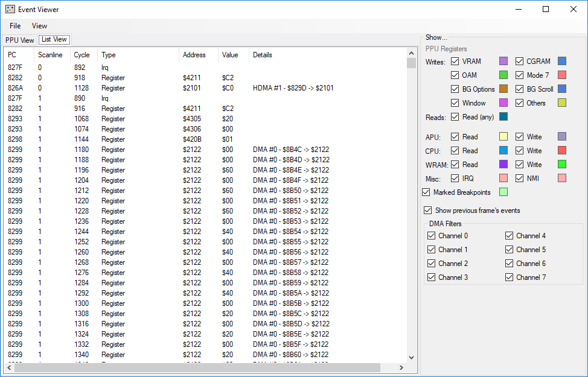The image size is (588, 377).
Task: Pick the Window magenta color swatch
Action: (503, 103)
